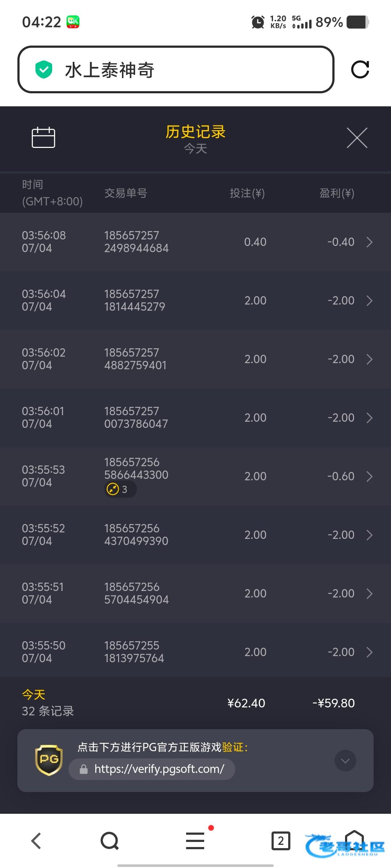This screenshot has height=868, width=391.
Task: Open browser search via magnifier icon
Action: coord(109,841)
